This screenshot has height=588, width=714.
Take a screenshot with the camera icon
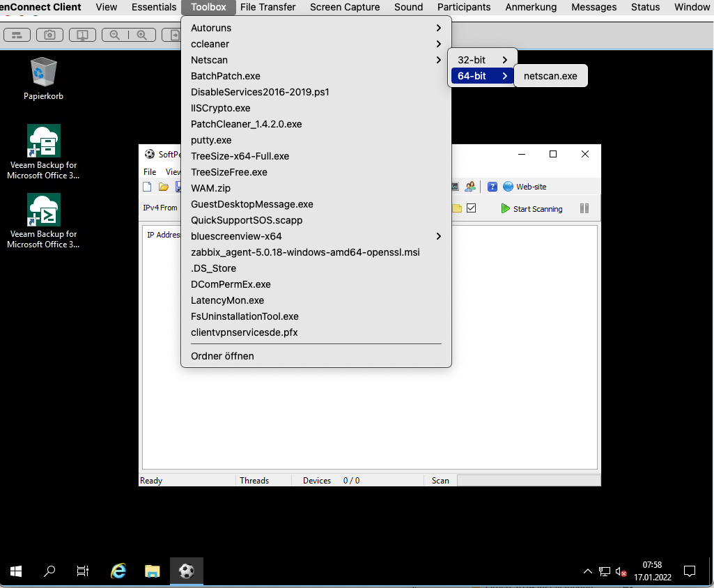pos(49,35)
